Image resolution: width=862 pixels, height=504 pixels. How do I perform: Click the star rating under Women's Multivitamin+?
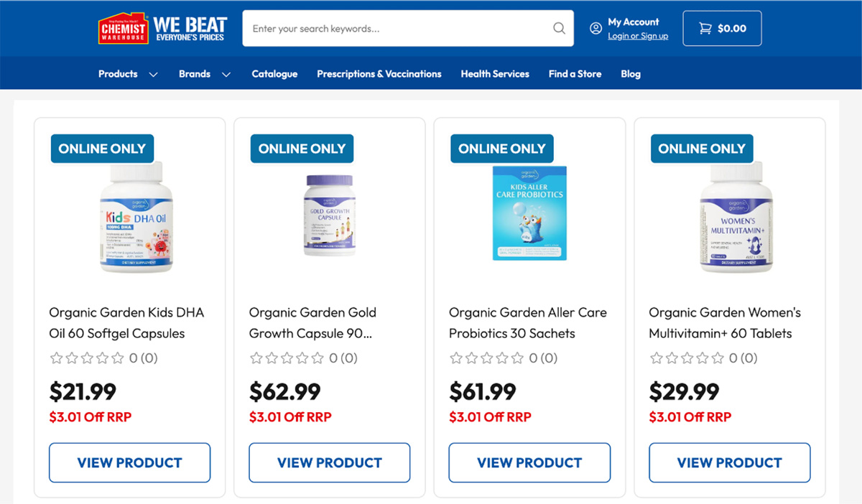687,358
